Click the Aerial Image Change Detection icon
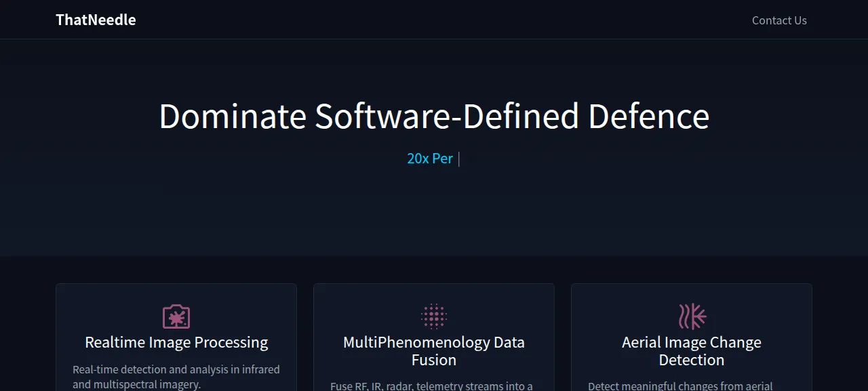This screenshot has height=391, width=868. pos(692,316)
